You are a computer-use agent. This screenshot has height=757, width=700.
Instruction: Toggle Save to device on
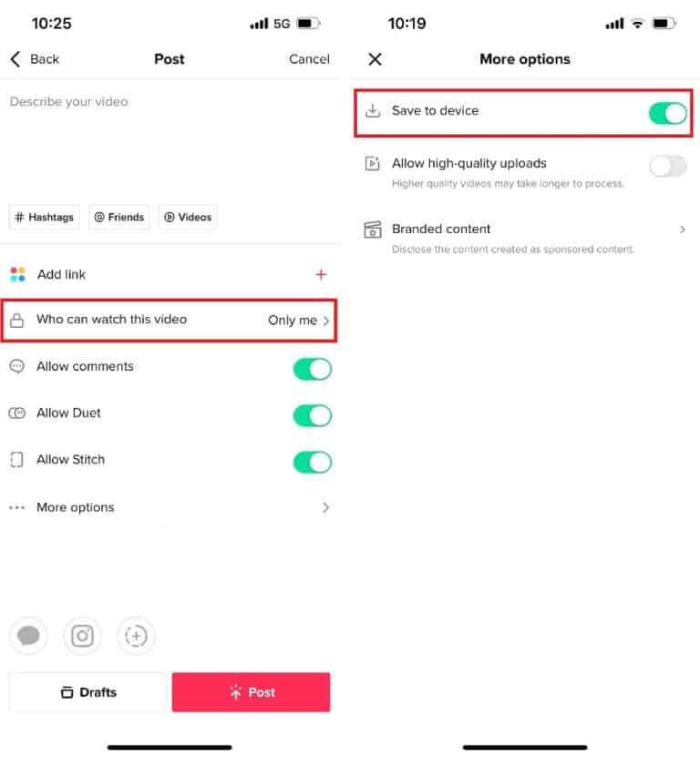[668, 112]
